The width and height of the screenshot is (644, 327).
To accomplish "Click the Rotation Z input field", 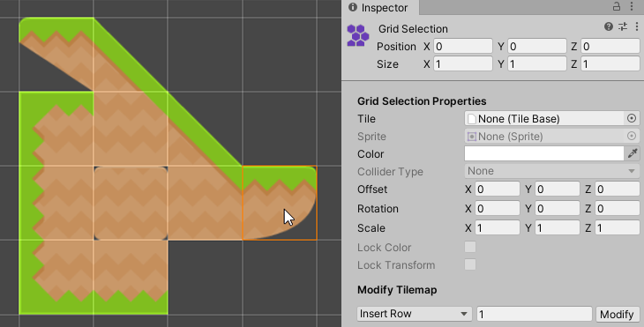I will click(x=618, y=208).
